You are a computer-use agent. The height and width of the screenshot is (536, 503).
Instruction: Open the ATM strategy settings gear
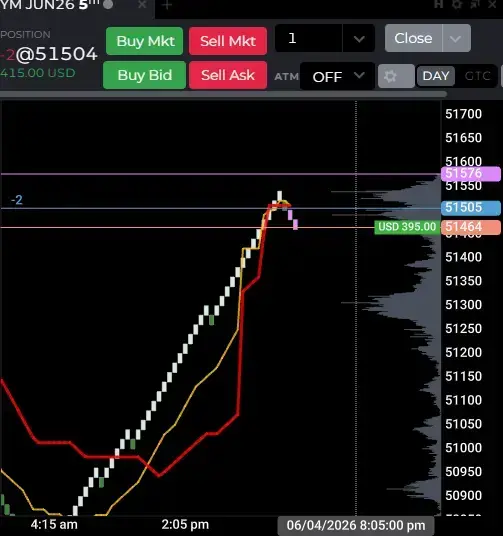[x=396, y=76]
